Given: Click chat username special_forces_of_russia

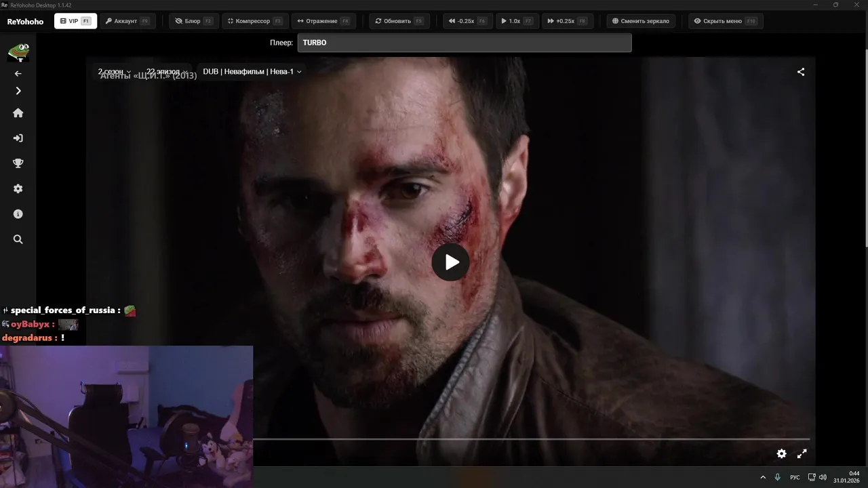Looking at the screenshot, I should pyautogui.click(x=63, y=310).
